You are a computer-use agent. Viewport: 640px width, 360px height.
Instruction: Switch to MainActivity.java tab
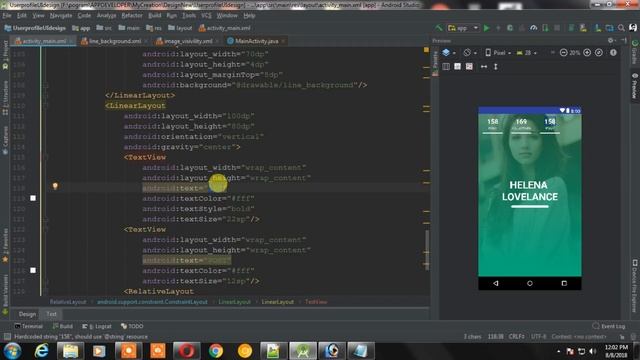click(x=256, y=41)
